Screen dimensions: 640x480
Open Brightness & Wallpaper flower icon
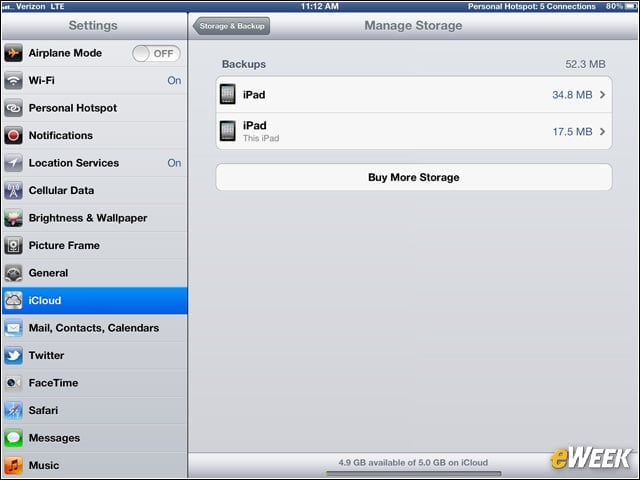(x=13, y=218)
